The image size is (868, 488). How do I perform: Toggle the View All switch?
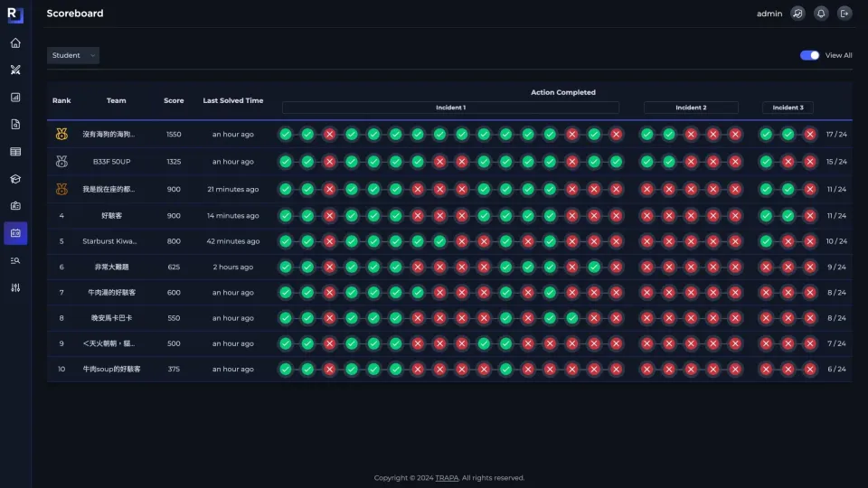click(809, 55)
